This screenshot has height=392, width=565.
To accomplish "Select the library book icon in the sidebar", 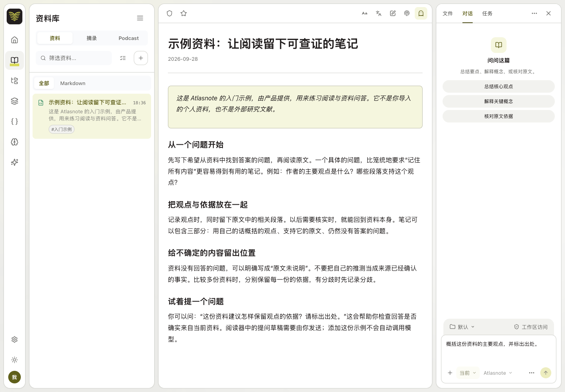I will click(x=15, y=60).
